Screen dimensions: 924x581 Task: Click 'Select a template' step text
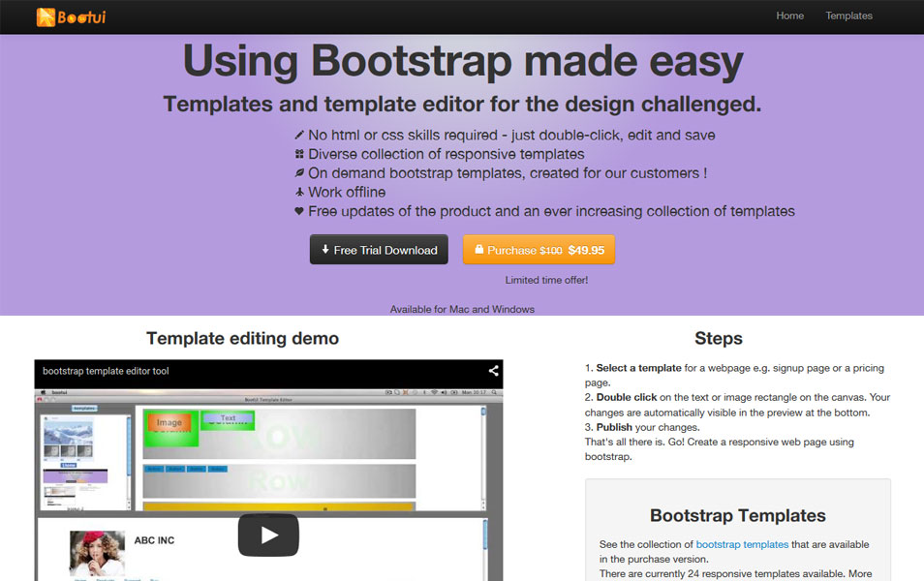pos(639,368)
